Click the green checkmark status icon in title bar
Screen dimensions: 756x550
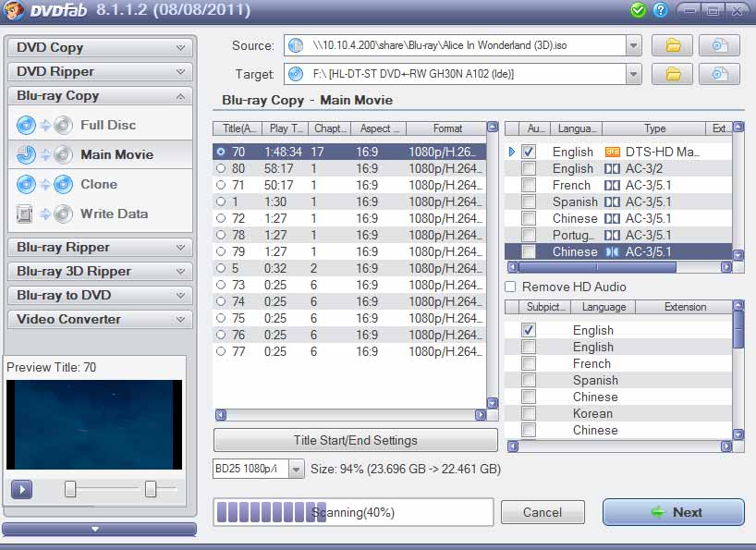(x=638, y=10)
